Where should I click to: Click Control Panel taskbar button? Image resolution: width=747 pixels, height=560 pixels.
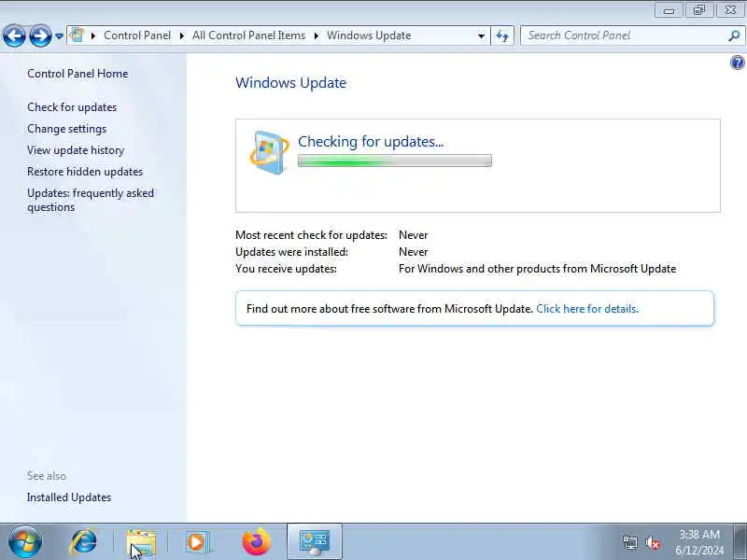pos(315,542)
